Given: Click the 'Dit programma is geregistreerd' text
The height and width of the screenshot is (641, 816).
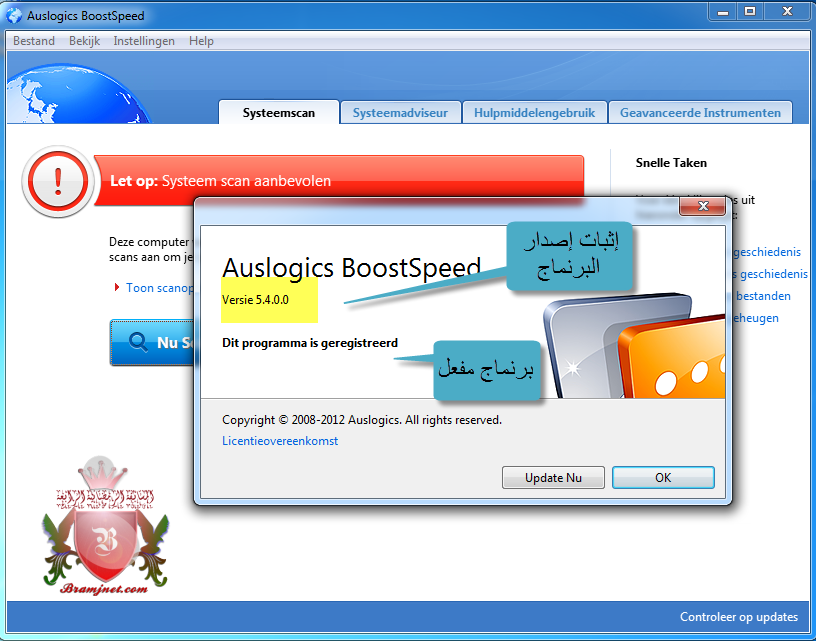Looking at the screenshot, I should click(310, 343).
